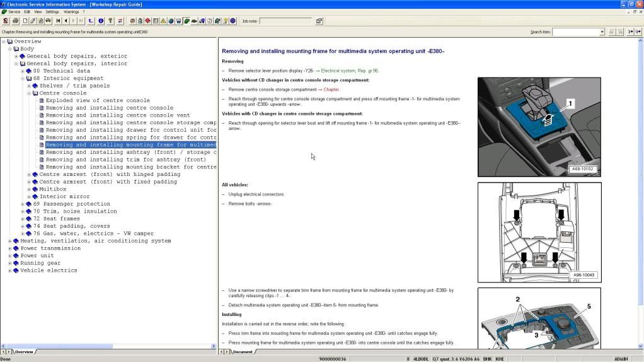The width and height of the screenshot is (644, 362).
Task: Click the yellow warning triangle icon
Action: click(163, 21)
